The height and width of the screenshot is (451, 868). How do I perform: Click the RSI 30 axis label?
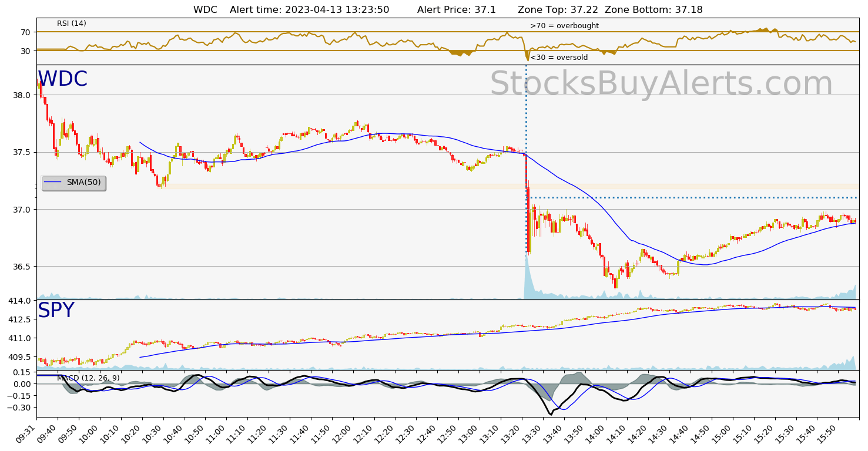27,51
